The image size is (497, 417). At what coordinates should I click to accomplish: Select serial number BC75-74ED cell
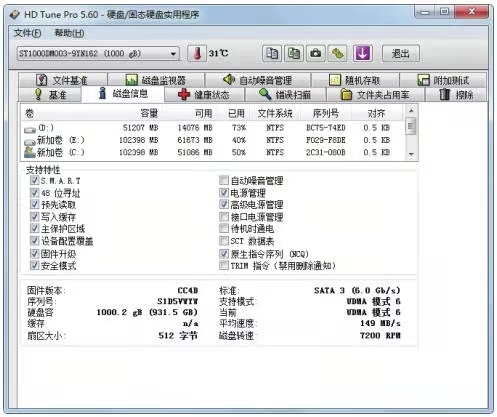pyautogui.click(x=326, y=128)
